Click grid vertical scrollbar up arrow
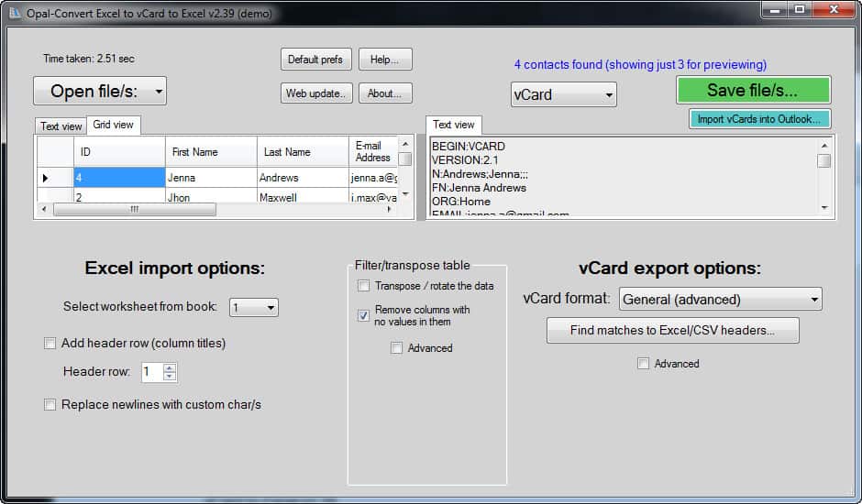Viewport: 862px width, 504px height. (405, 144)
